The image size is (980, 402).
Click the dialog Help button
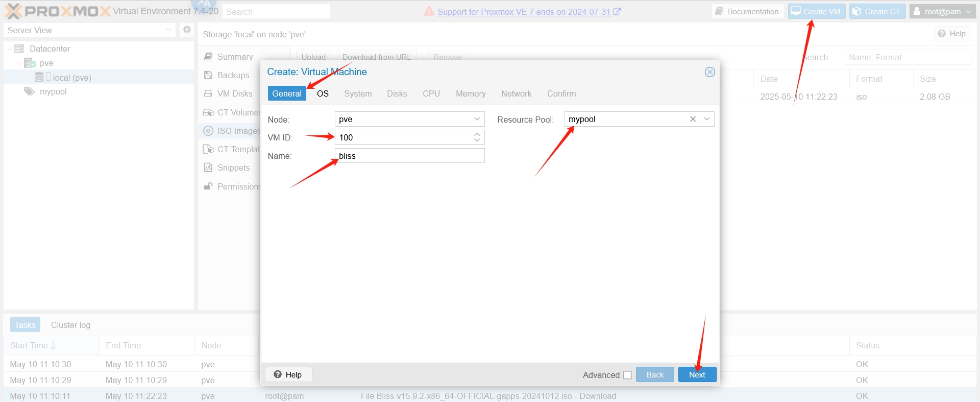(x=288, y=374)
